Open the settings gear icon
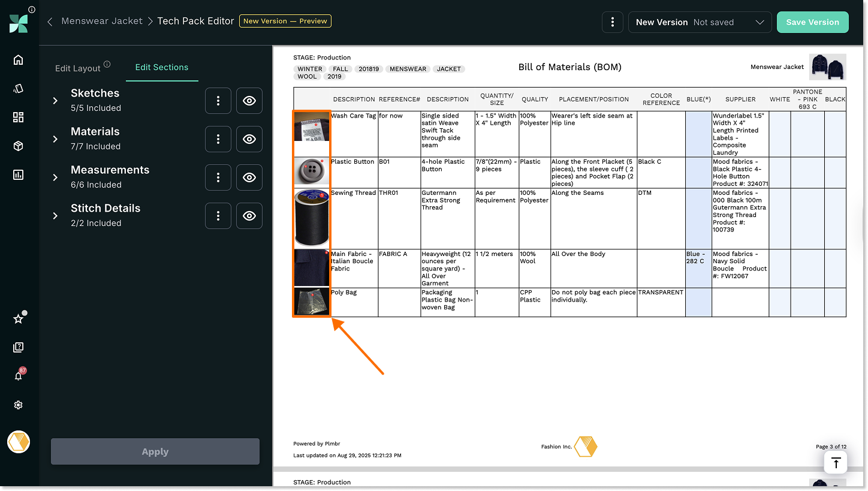 click(18, 405)
